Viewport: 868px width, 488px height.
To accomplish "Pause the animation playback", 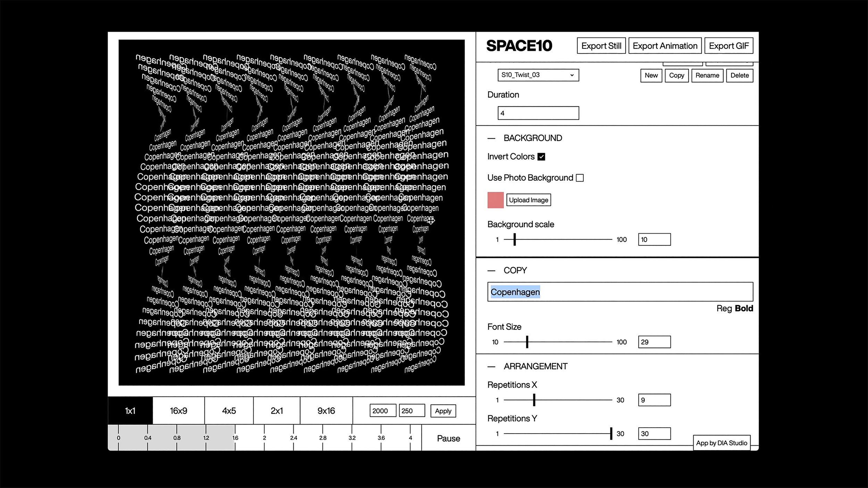I will coord(448,438).
